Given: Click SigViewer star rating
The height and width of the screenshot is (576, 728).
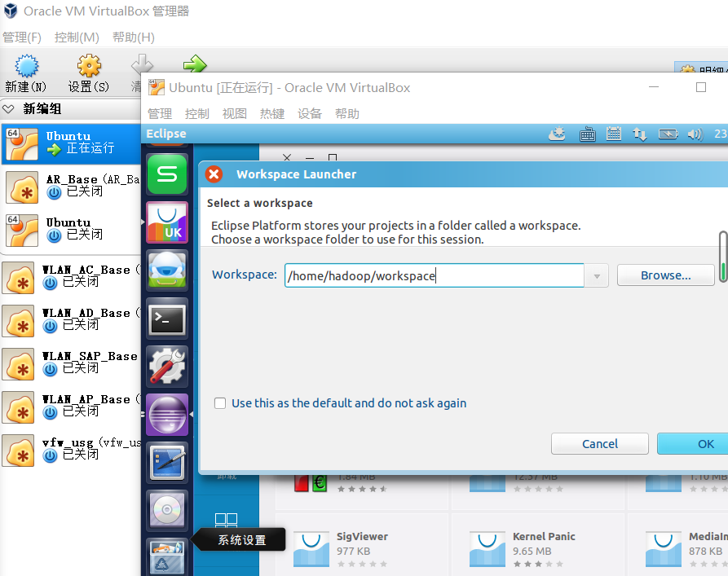Looking at the screenshot, I should point(362,564).
